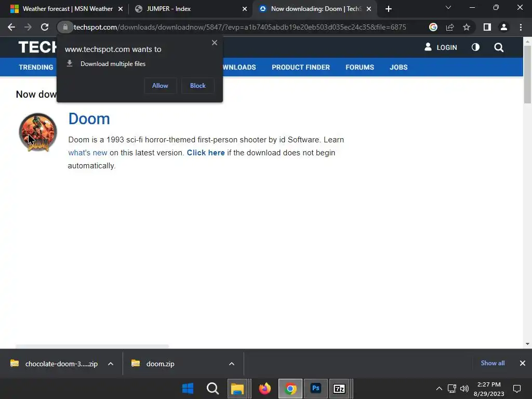The width and height of the screenshot is (532, 399).
Task: Open the TechSpot site search
Action: point(499,47)
